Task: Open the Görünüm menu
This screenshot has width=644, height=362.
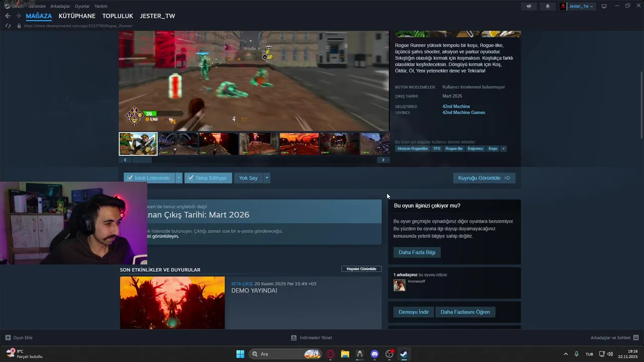Action: pos(37,6)
